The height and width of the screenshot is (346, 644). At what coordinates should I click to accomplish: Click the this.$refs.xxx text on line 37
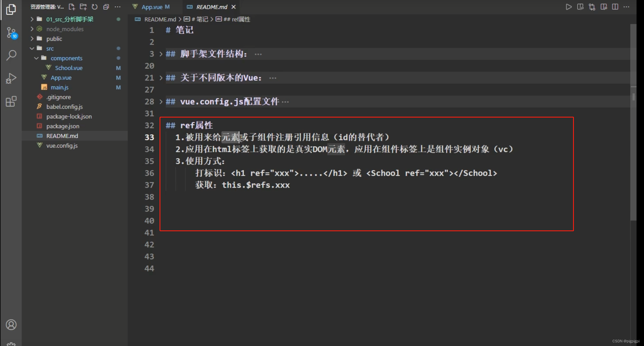point(256,185)
